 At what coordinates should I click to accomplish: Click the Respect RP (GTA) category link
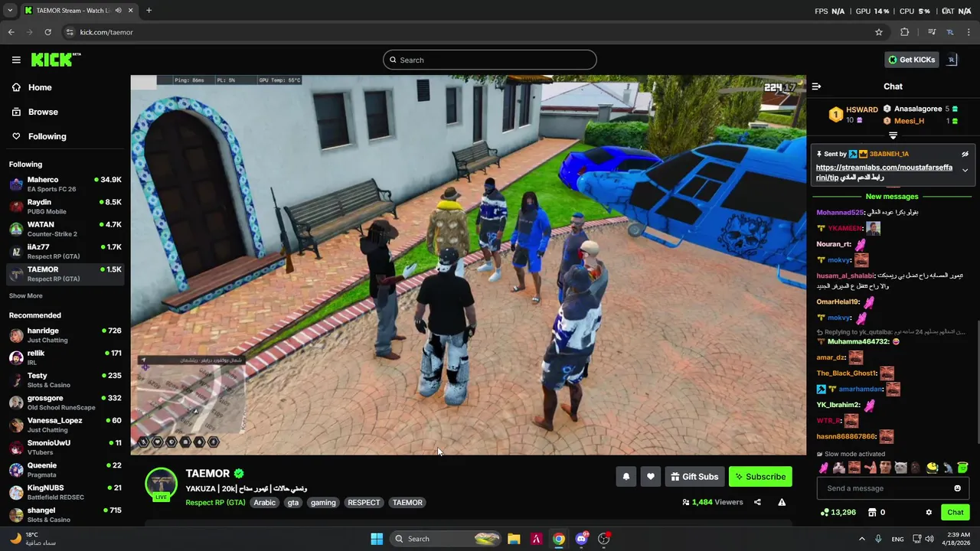click(x=215, y=502)
